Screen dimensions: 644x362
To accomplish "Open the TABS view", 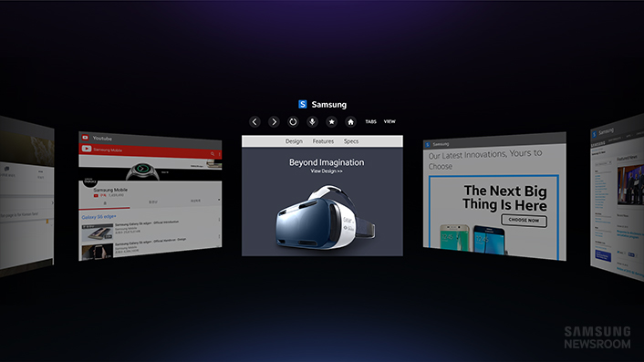I will pyautogui.click(x=371, y=121).
